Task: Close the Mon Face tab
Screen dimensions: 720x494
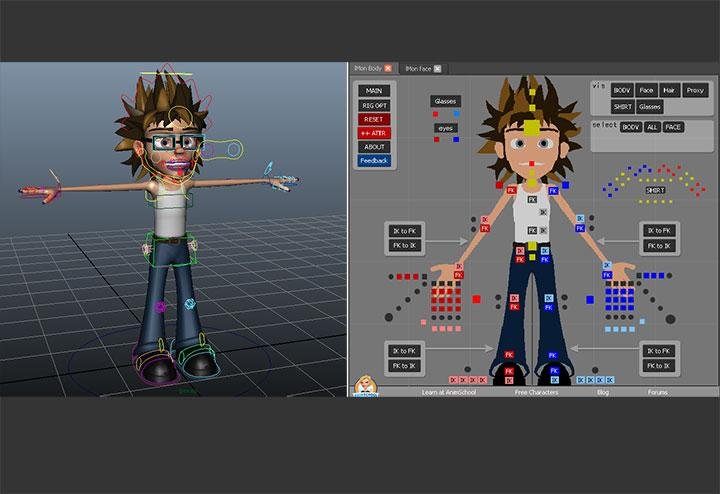Action: (x=438, y=69)
